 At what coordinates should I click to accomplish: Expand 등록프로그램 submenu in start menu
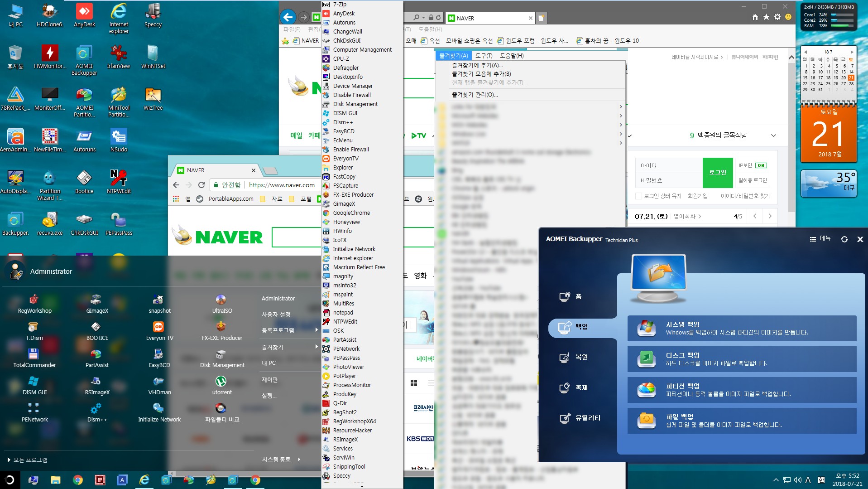point(290,330)
